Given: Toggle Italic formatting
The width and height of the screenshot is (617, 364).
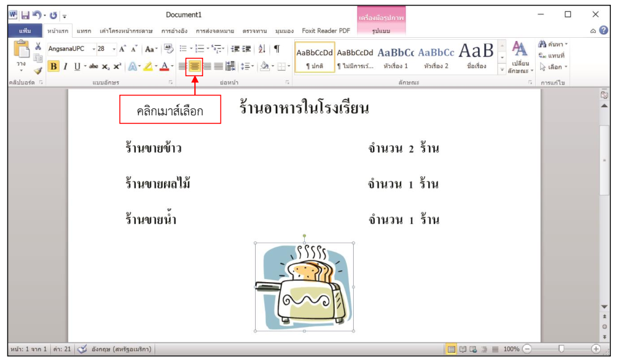Looking at the screenshot, I should click(65, 66).
